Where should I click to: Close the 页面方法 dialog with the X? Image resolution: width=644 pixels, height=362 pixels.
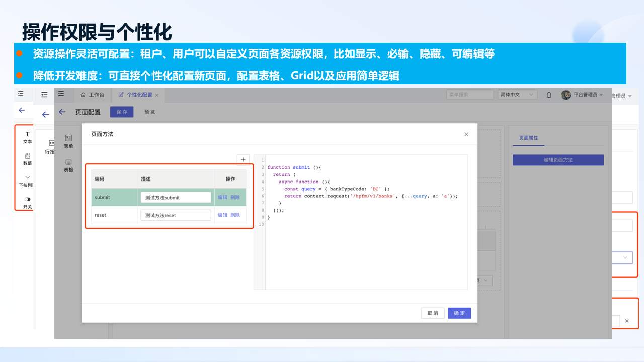pos(466,134)
